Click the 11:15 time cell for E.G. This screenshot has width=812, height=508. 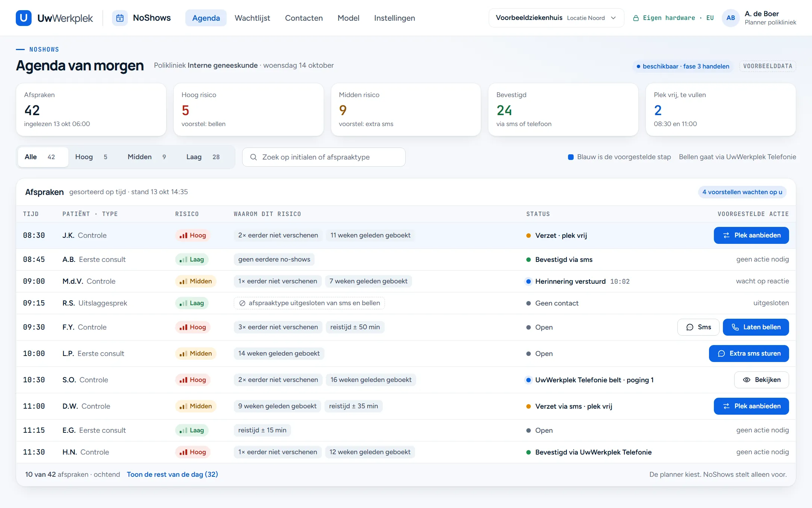(34, 430)
